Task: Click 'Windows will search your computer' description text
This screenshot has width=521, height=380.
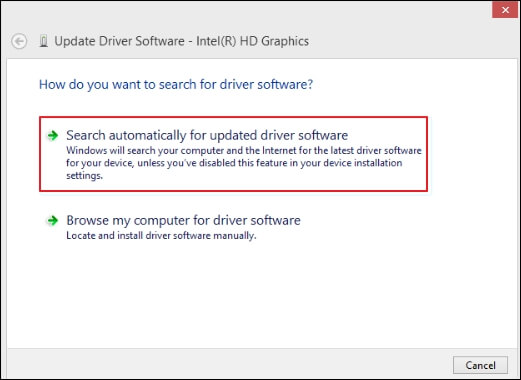Action: (244, 163)
